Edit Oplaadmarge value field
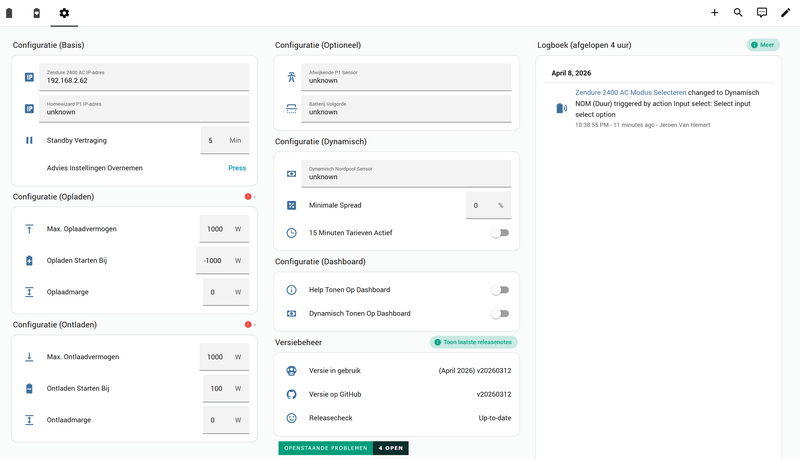Viewport: 800px width, 460px height. (x=226, y=292)
